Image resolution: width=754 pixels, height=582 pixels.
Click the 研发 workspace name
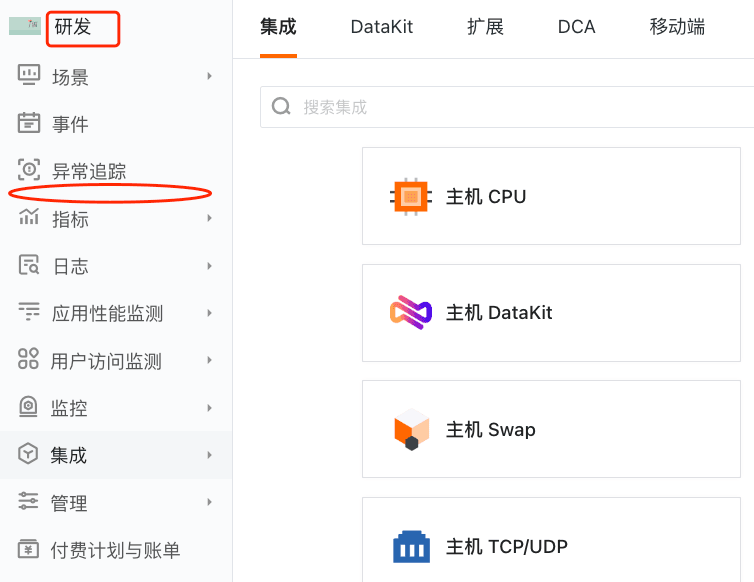click(x=73, y=26)
